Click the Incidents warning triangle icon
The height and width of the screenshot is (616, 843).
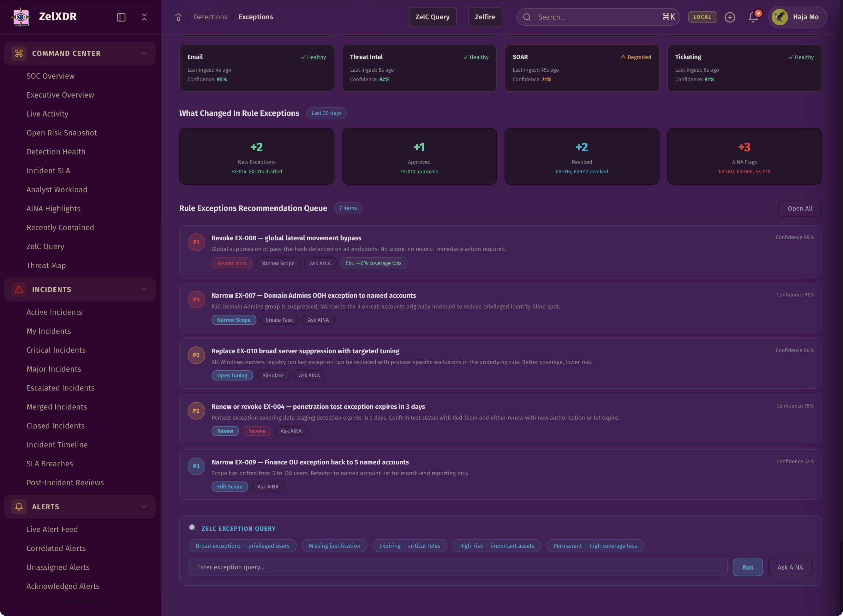19,289
